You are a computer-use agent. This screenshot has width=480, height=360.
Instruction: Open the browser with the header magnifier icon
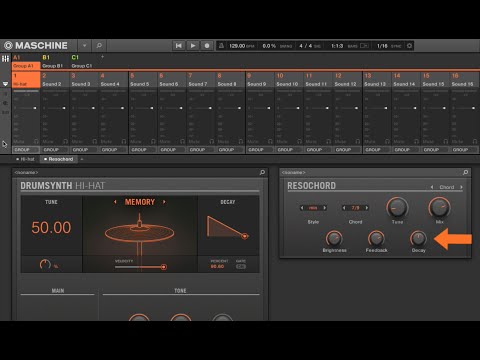click(x=99, y=45)
